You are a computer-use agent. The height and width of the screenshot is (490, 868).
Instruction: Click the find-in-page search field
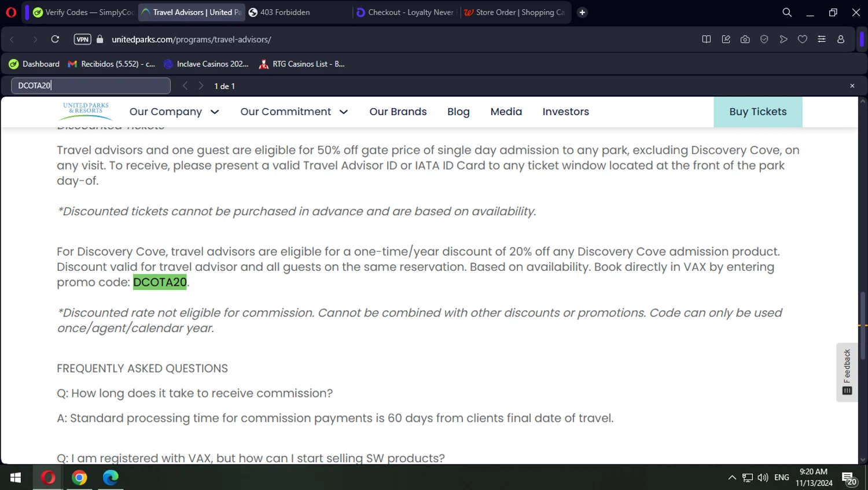(x=91, y=86)
